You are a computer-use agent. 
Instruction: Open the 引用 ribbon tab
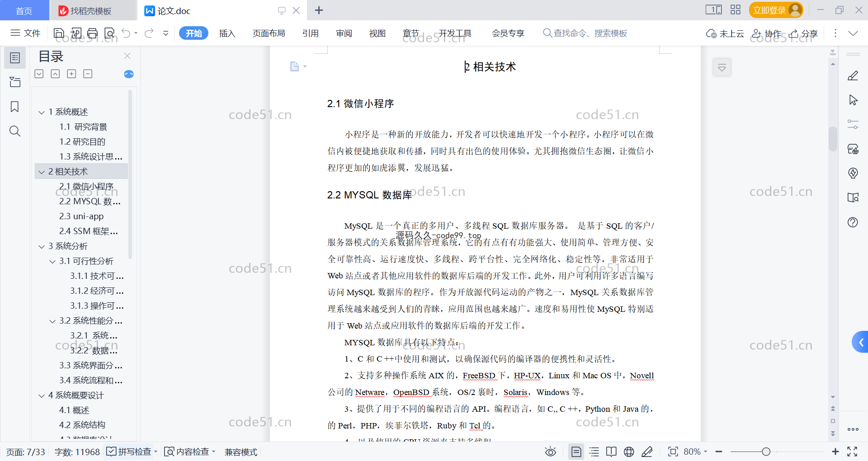pos(311,33)
